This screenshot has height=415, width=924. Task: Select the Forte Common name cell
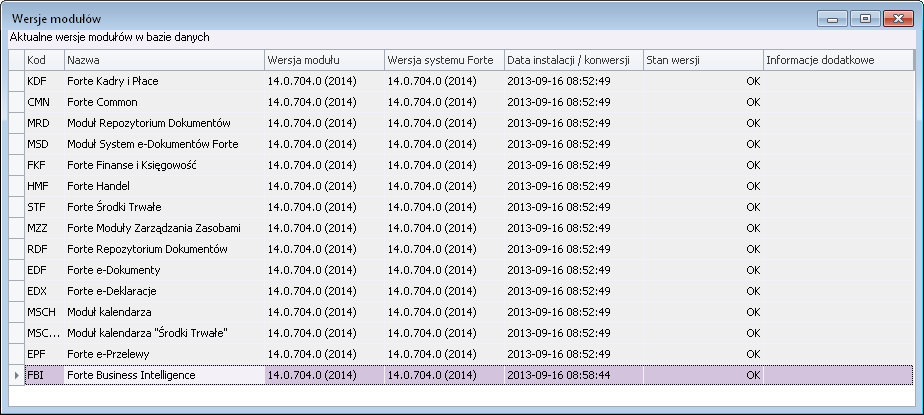tap(164, 102)
